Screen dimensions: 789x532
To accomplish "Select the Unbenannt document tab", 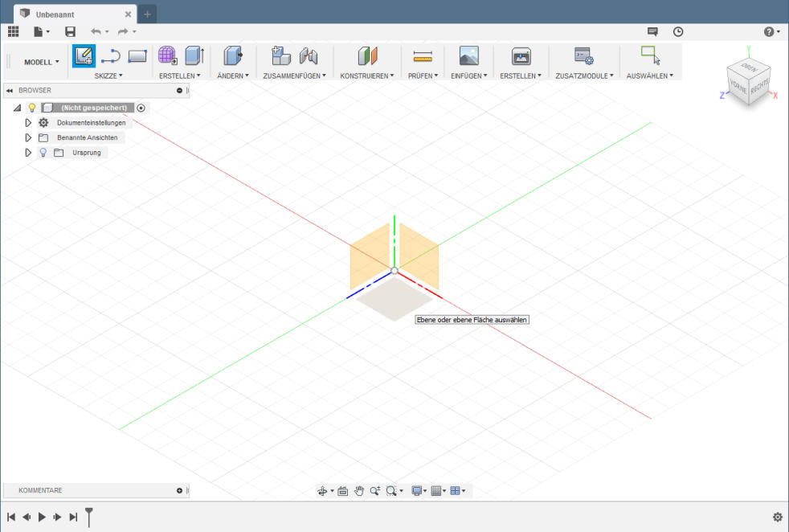I will click(76, 14).
